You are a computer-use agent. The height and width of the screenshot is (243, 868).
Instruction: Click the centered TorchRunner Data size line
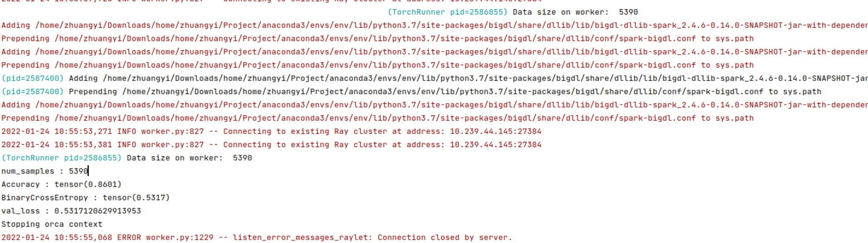[512, 12]
